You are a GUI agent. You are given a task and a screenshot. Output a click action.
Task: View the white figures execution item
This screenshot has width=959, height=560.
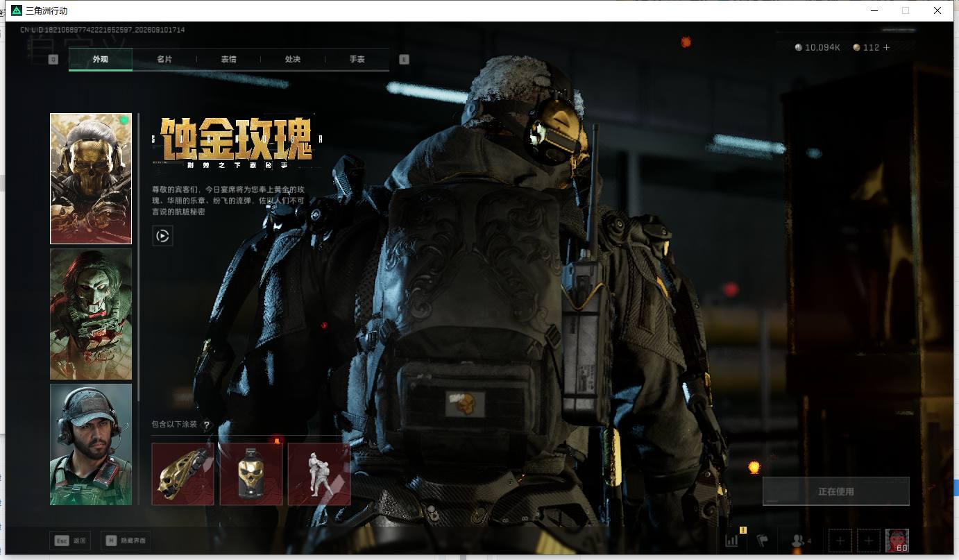[x=319, y=474]
